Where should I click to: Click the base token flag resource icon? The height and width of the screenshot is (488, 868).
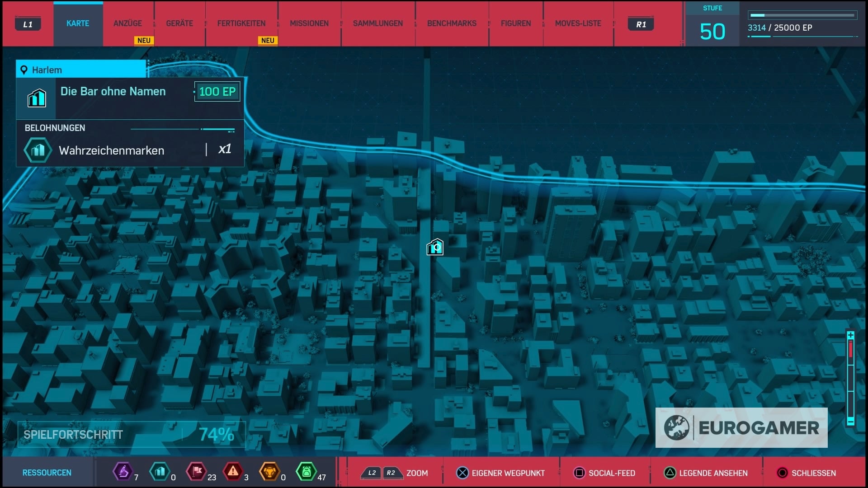click(197, 472)
